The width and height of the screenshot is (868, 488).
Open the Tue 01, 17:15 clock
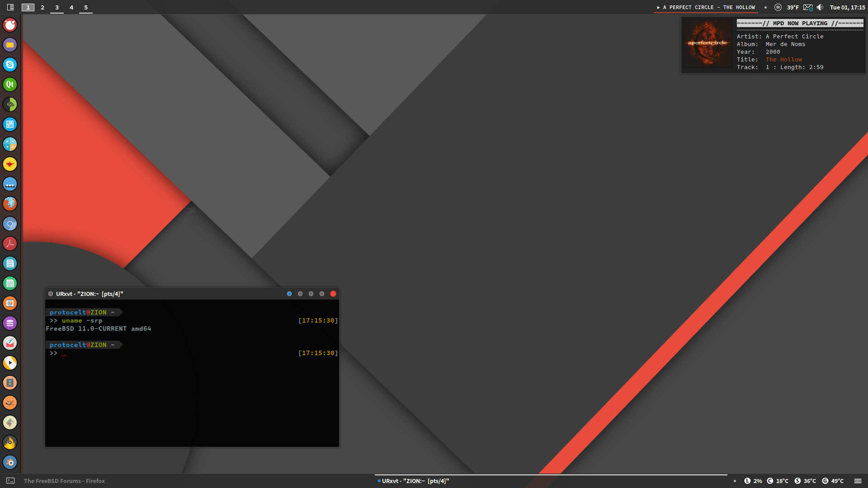coord(847,7)
